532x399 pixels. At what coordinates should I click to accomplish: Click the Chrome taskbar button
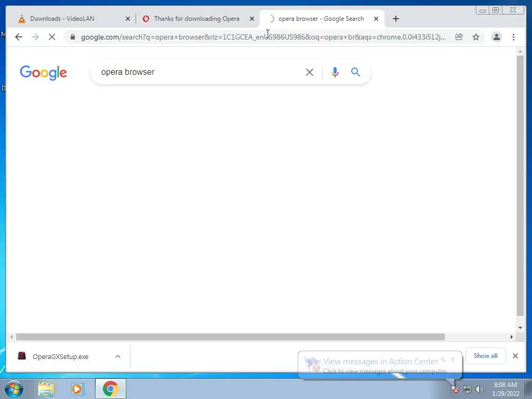[x=111, y=389]
